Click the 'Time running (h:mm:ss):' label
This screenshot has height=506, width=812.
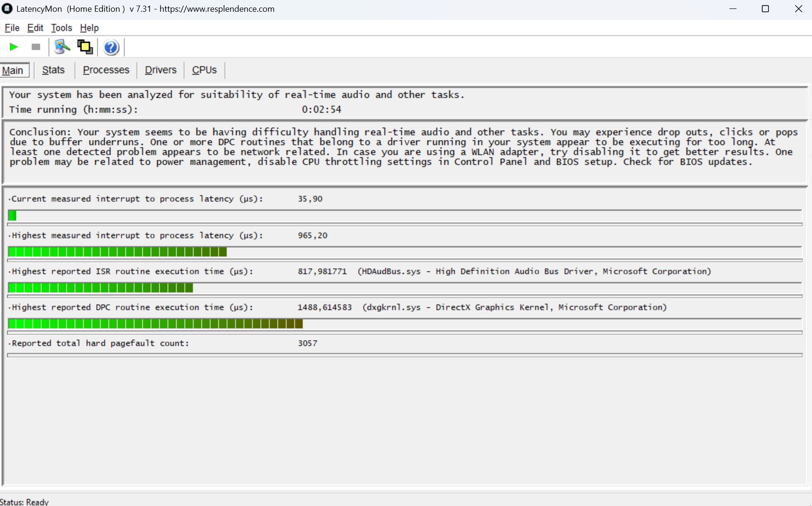coord(74,109)
